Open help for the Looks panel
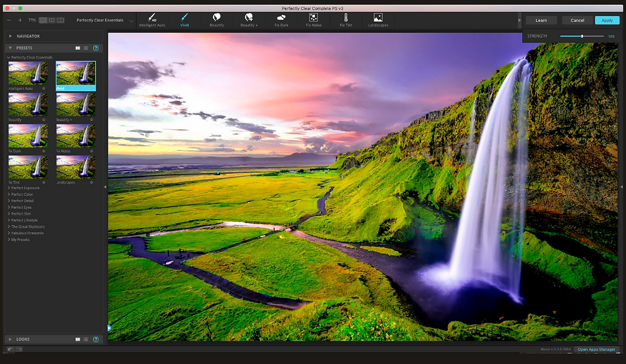Viewport: 626px width, 364px height. [x=96, y=339]
